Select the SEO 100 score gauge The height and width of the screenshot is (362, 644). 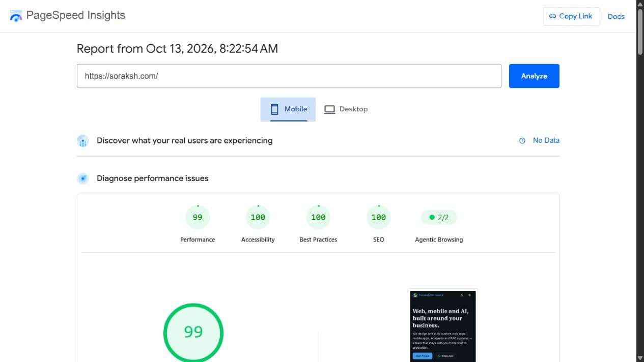pyautogui.click(x=378, y=217)
